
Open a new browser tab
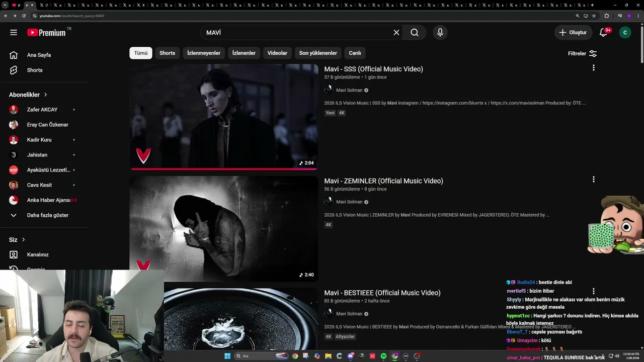point(592,5)
